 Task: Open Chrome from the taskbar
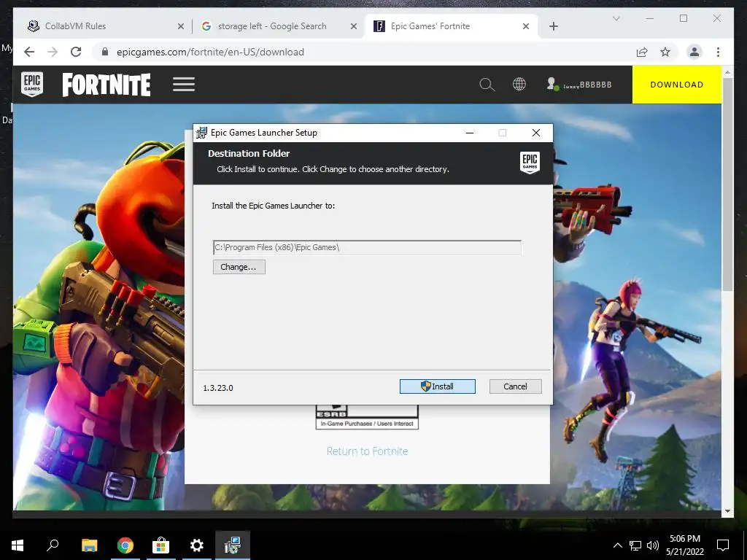point(125,545)
